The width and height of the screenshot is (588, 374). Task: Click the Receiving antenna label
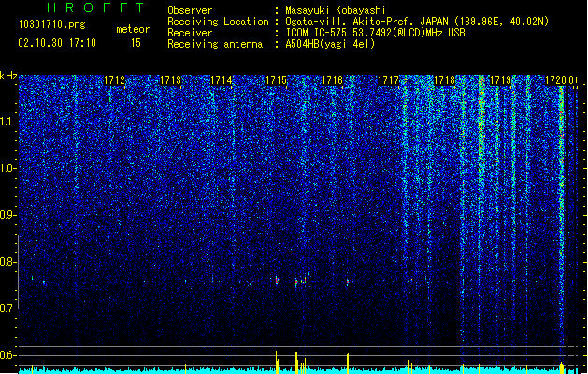click(215, 44)
